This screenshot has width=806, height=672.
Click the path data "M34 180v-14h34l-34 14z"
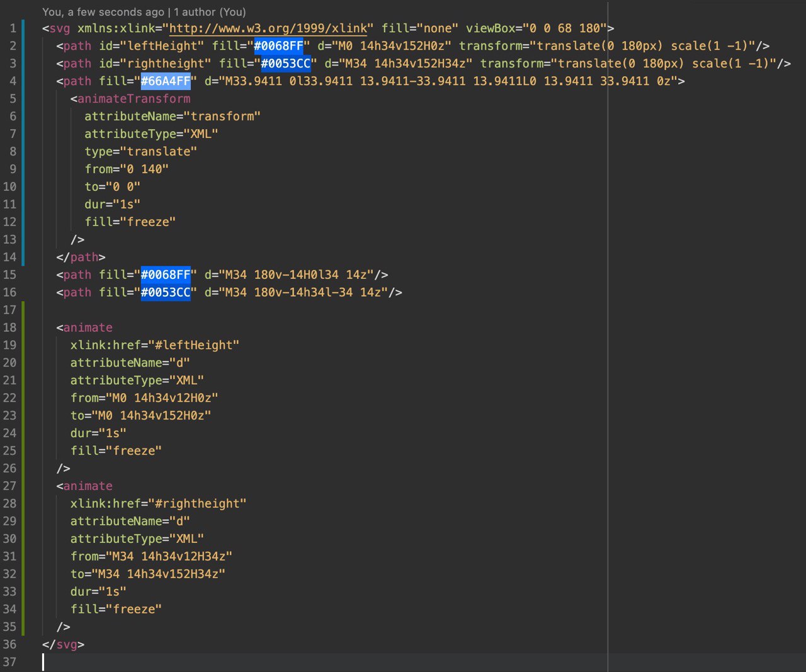[x=304, y=292]
